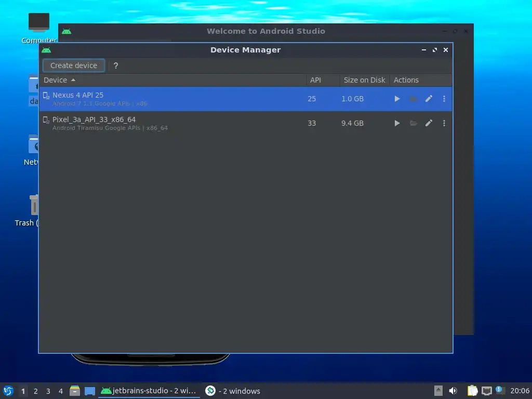Open the Device Manager help question mark

(116, 65)
